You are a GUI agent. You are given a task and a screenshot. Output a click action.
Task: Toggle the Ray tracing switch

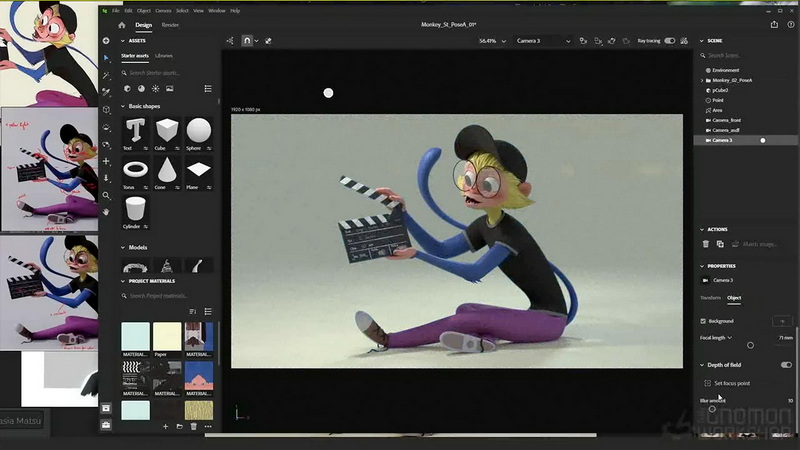coord(669,41)
